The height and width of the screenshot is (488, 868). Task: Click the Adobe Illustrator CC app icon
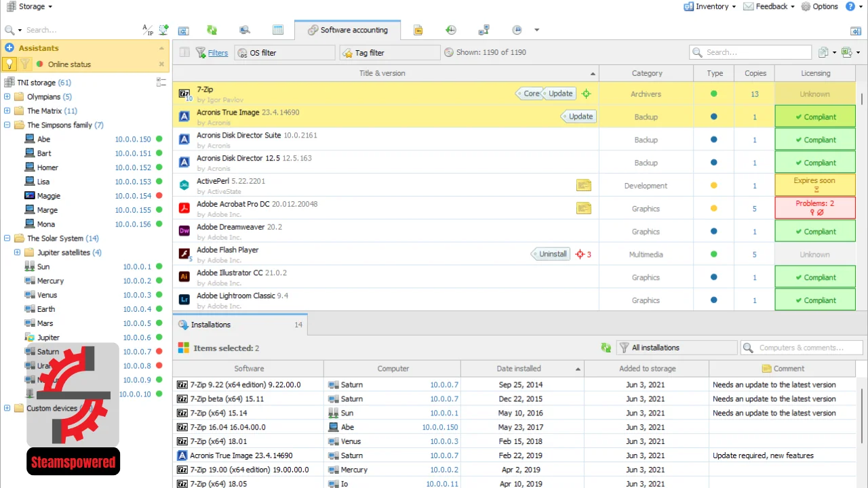click(x=184, y=277)
